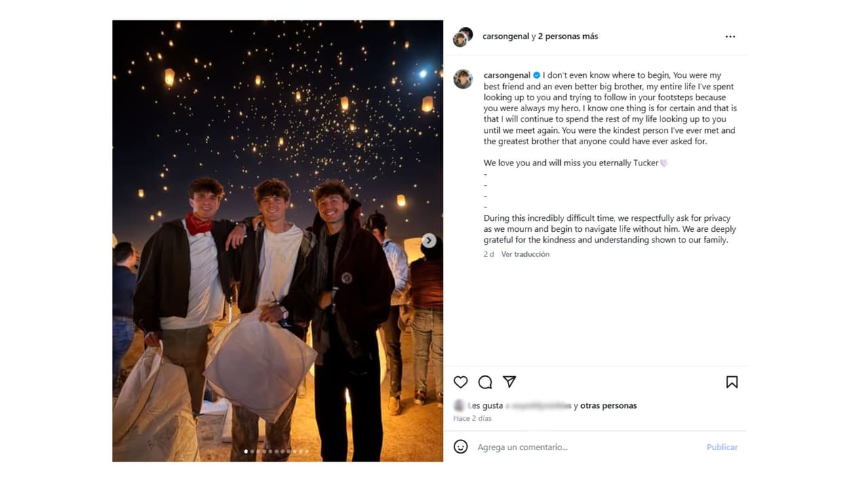This screenshot has width=868, height=488.
Task: Click the carsongenal avatar beside the caption
Action: (x=462, y=79)
